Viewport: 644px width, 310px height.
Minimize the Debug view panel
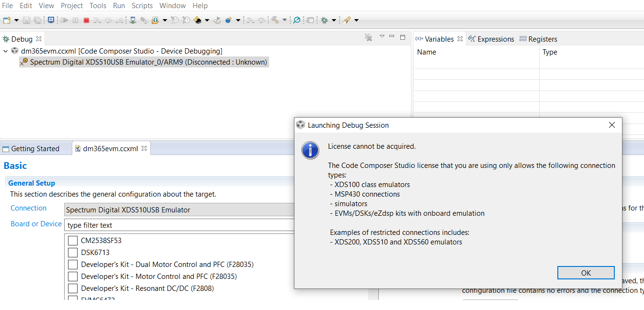click(392, 36)
